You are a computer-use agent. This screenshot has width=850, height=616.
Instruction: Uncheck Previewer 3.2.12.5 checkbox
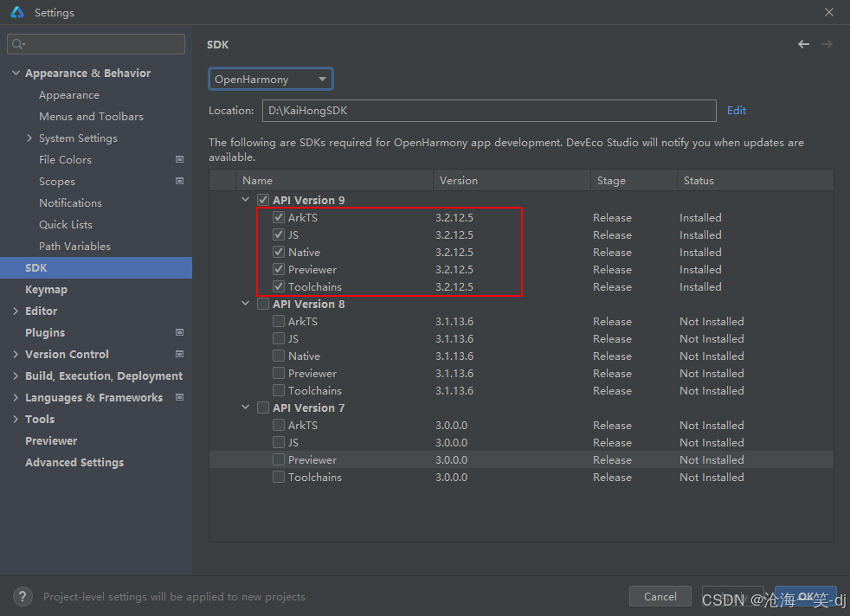tap(279, 269)
